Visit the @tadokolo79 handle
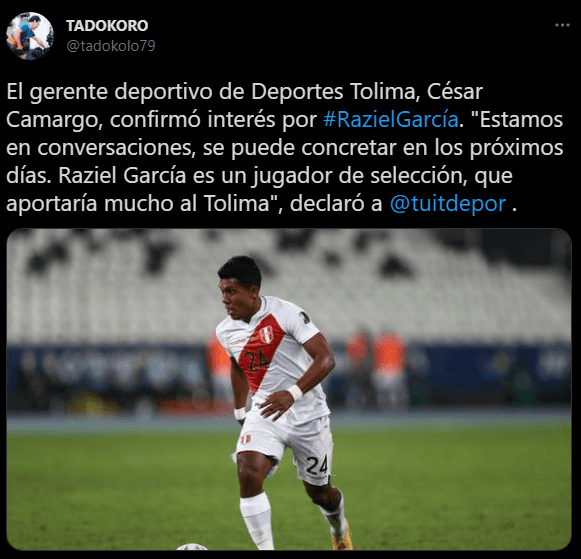 click(x=110, y=46)
